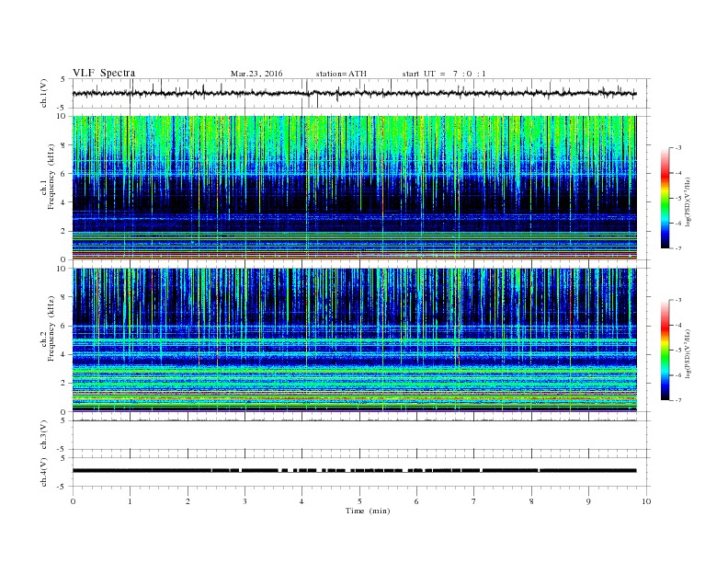Viewport: 728px width, 563px height.
Task: Click the ch.2 spectrogram panel
Action: point(354,340)
